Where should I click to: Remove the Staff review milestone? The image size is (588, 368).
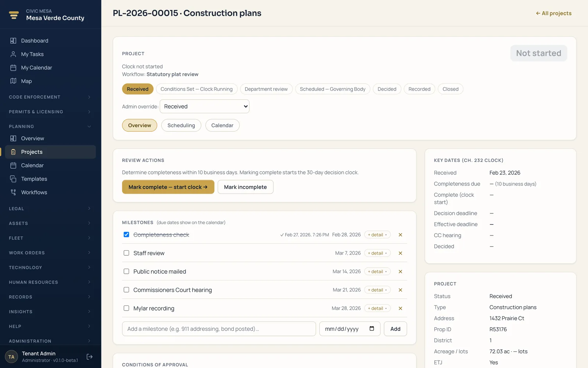pos(401,253)
